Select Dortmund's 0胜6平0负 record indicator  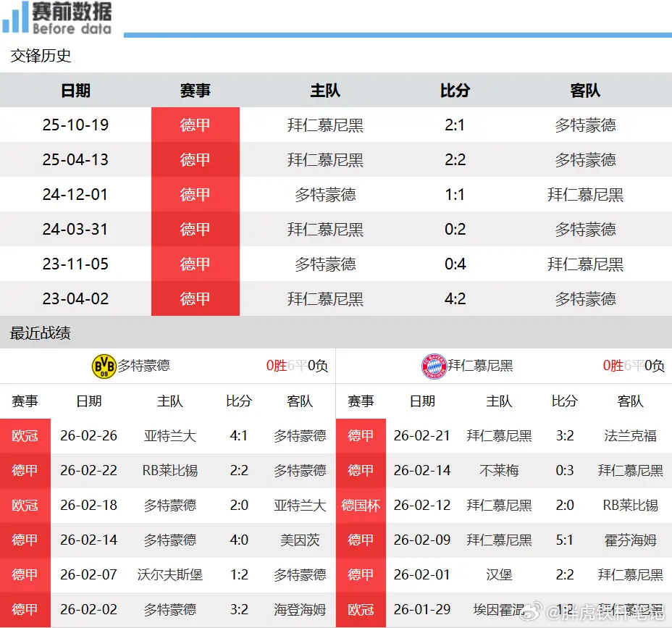pyautogui.click(x=297, y=367)
